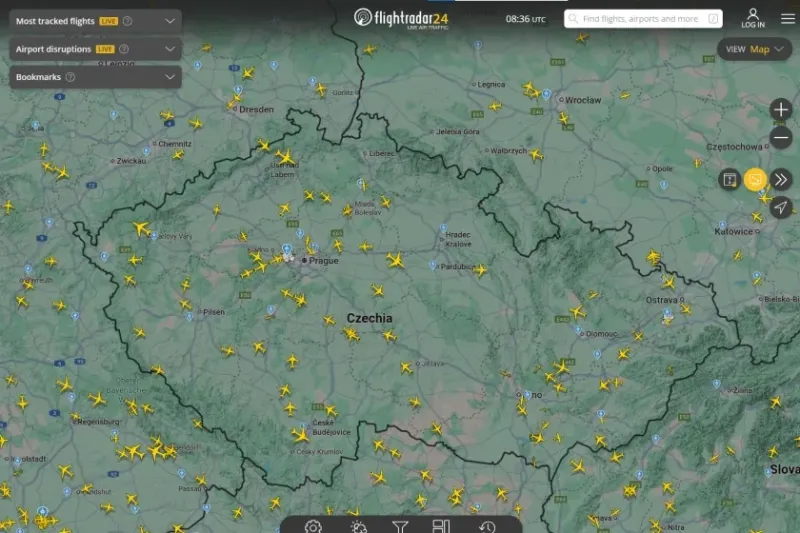Center the map on my location
This screenshot has height=533, width=800.
(x=781, y=208)
